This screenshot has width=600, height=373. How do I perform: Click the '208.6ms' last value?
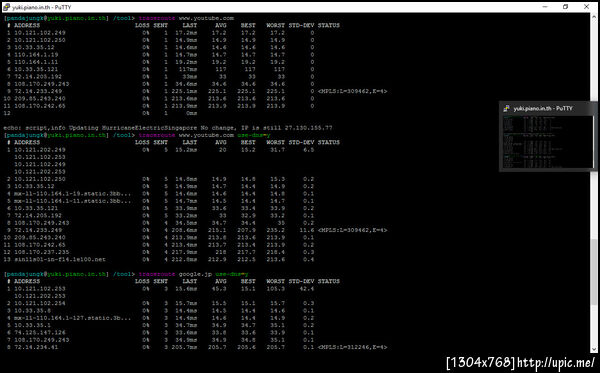click(184, 230)
